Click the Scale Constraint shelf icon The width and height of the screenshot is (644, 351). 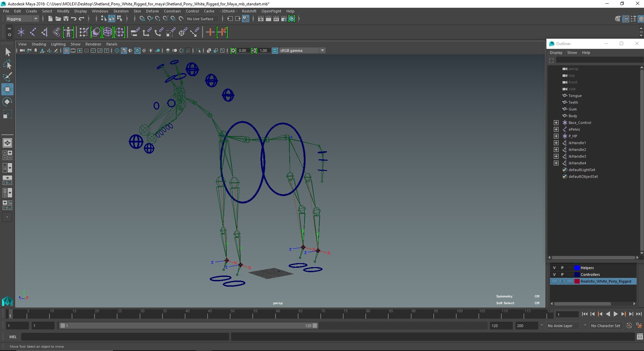coord(171,32)
